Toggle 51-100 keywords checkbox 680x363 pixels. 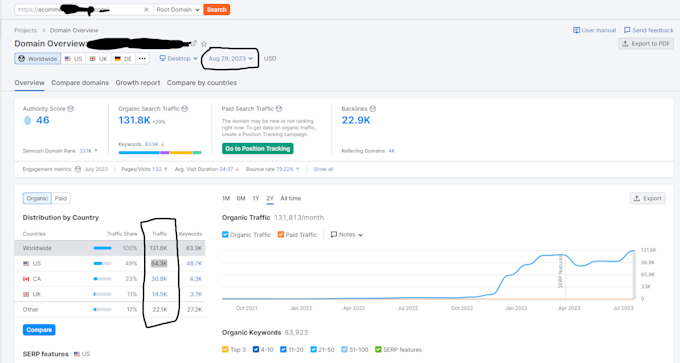point(344,350)
